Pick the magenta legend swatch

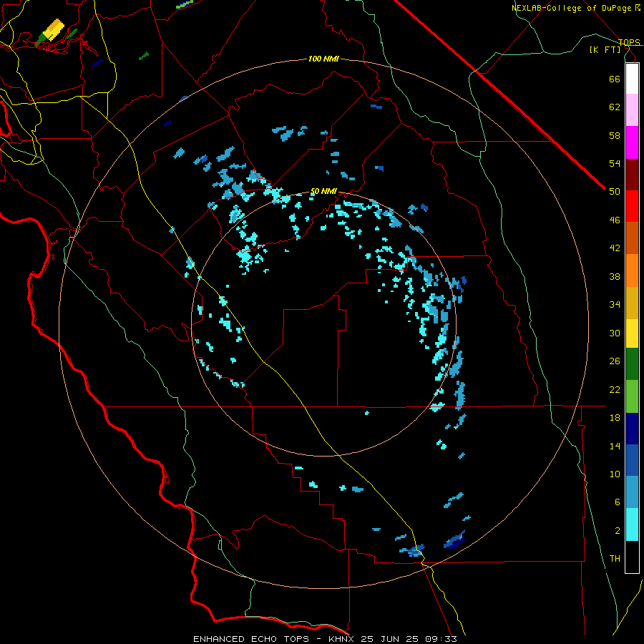click(632, 142)
